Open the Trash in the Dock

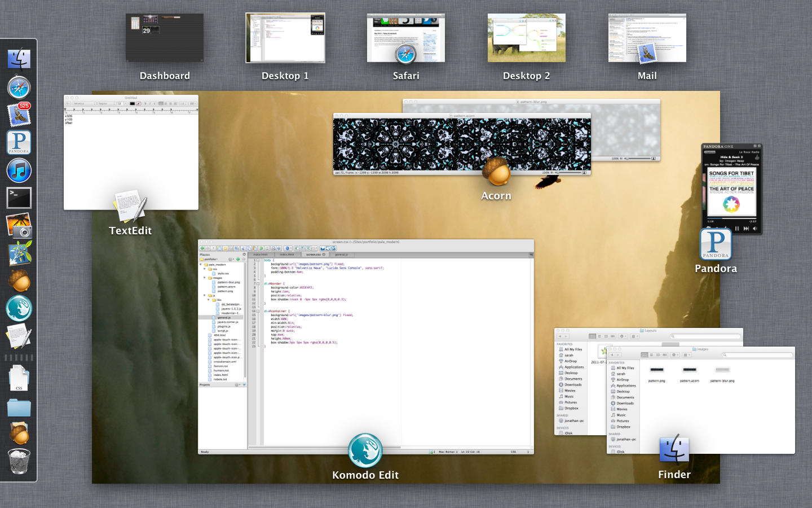click(x=19, y=461)
